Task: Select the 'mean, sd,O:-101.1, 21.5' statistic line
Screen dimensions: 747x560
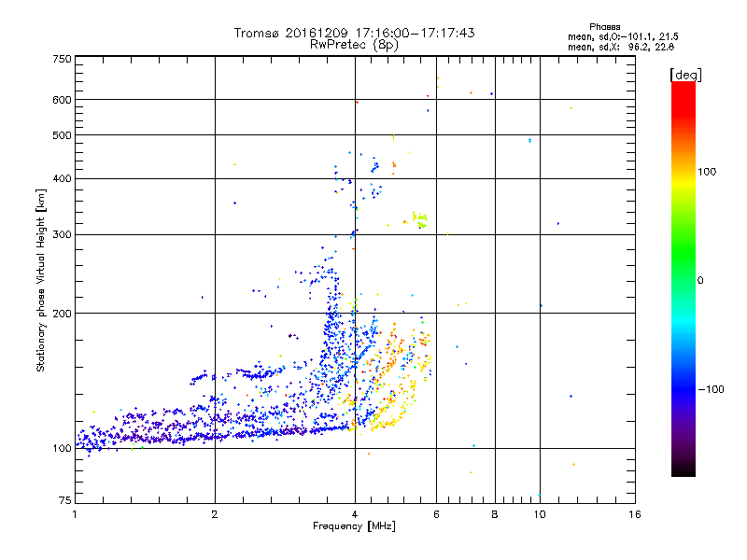Action: tap(623, 36)
